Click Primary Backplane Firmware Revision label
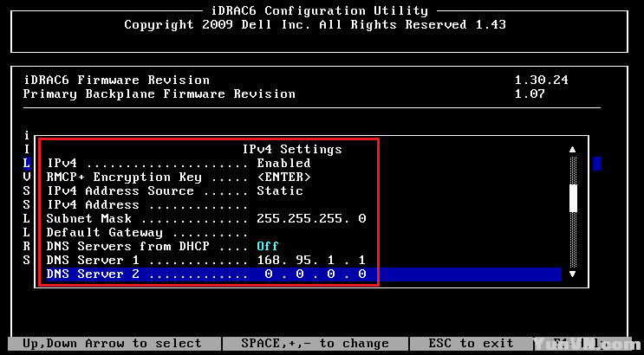This screenshot has height=355, width=644. tap(159, 94)
